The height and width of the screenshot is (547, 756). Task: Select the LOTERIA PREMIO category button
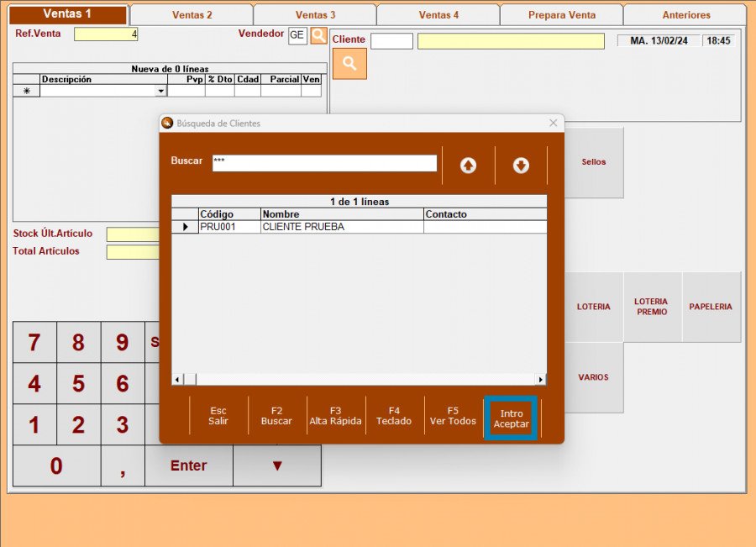651,307
